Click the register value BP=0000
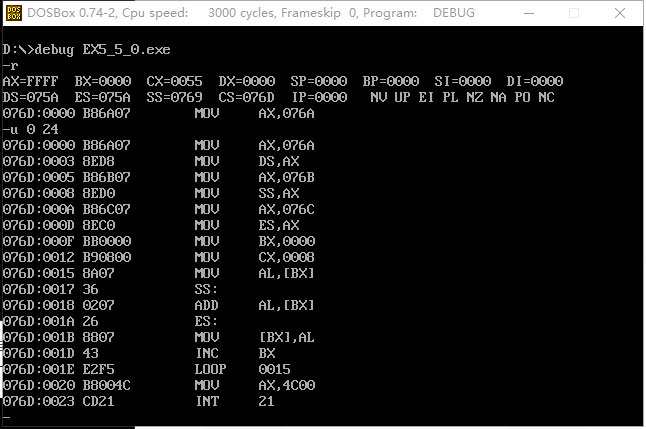Viewport: 646px width, 429px height. (x=391, y=81)
